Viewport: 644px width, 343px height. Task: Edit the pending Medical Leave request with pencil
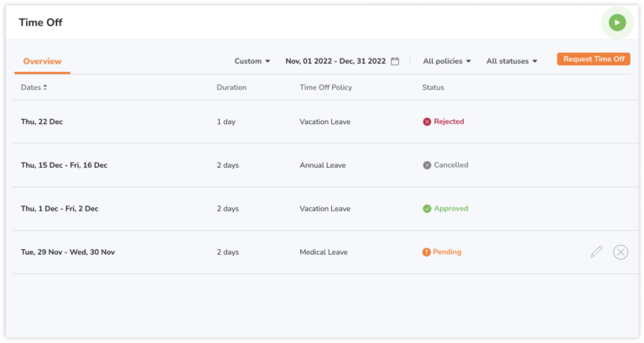click(596, 252)
